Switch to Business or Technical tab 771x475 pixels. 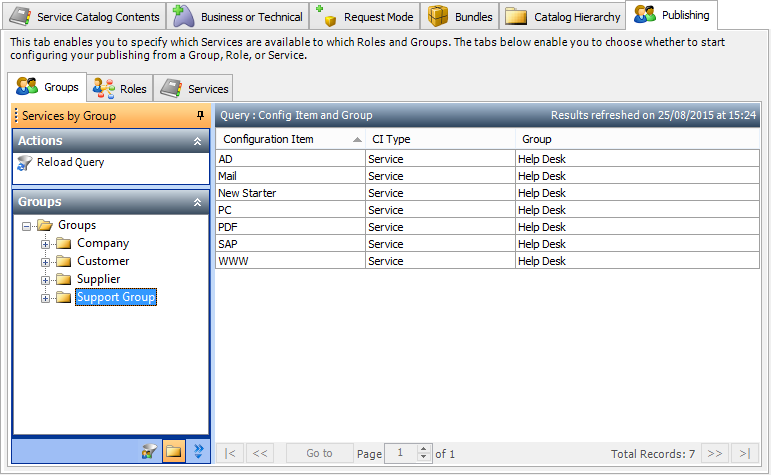point(238,17)
